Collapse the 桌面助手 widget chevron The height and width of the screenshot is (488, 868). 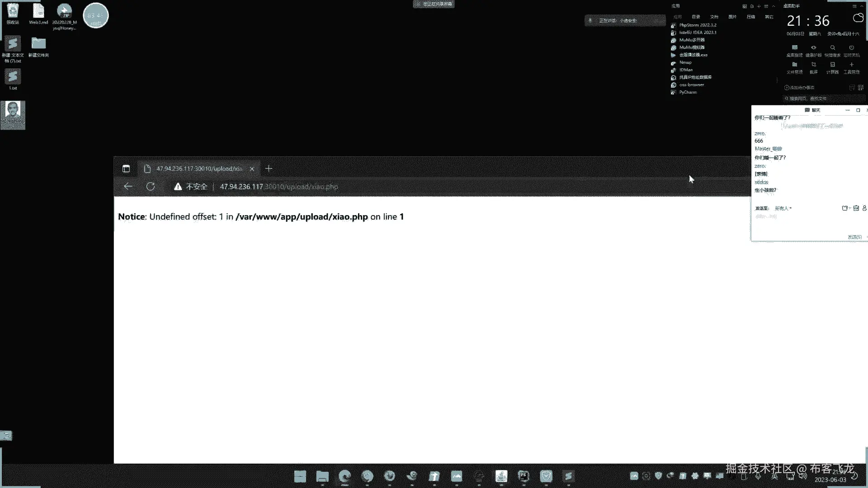tap(862, 6)
